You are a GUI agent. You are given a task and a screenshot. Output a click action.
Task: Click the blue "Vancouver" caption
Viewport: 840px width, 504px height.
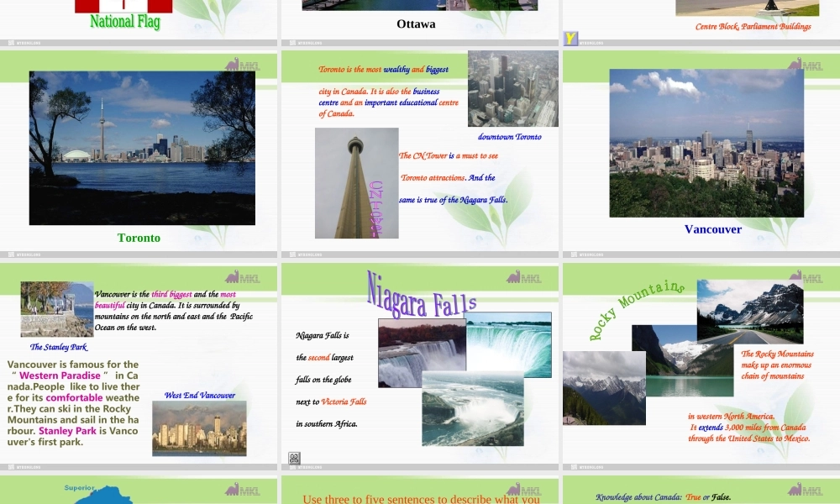click(x=713, y=229)
